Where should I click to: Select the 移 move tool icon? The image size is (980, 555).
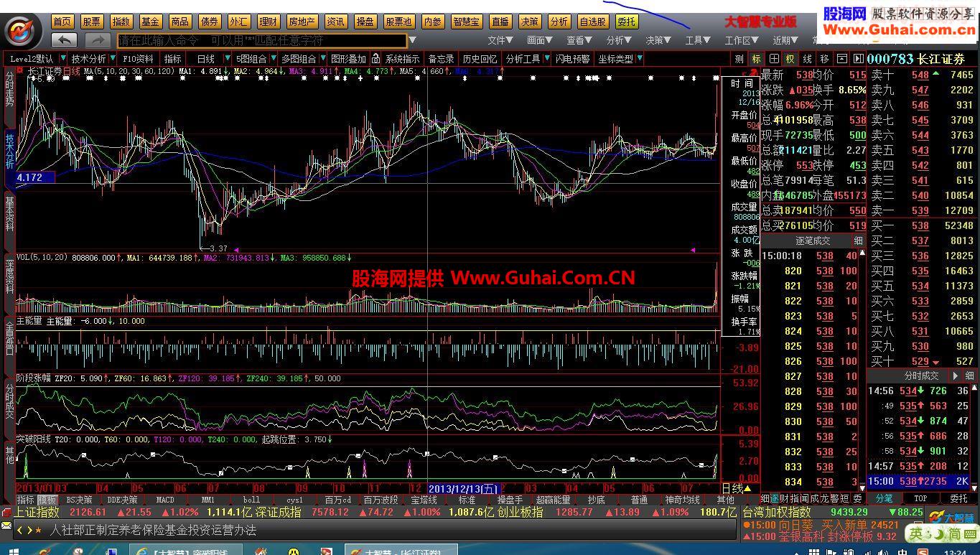[823, 58]
